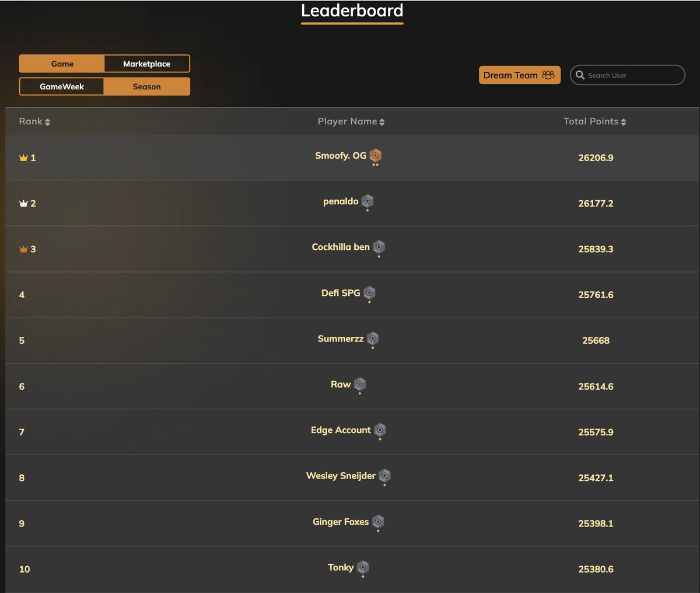This screenshot has width=700, height=593.
Task: Click the bronze crown icon at rank 3
Action: pos(23,249)
